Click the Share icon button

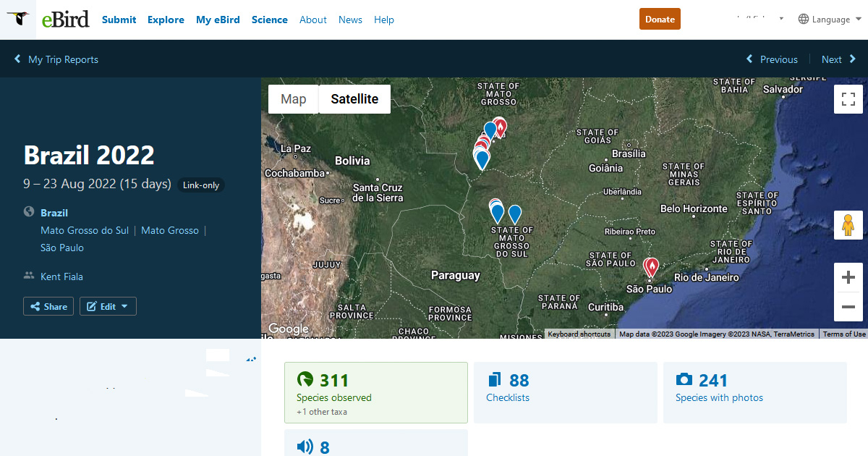click(x=38, y=306)
